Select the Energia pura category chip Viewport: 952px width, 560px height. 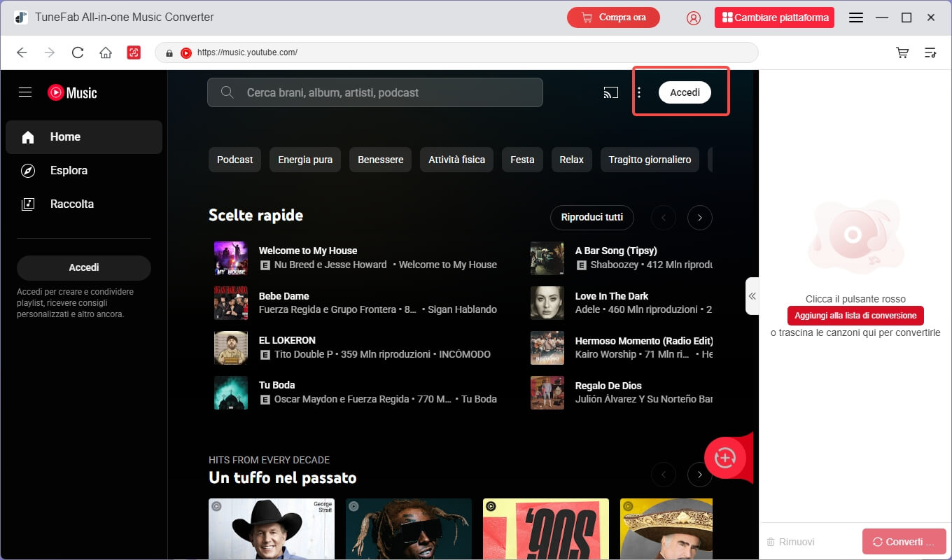coord(305,160)
